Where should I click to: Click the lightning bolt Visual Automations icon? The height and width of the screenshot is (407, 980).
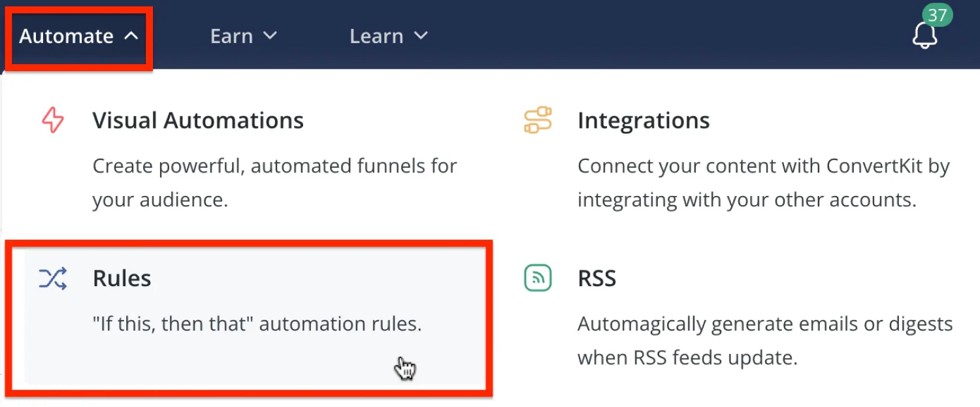(x=53, y=121)
